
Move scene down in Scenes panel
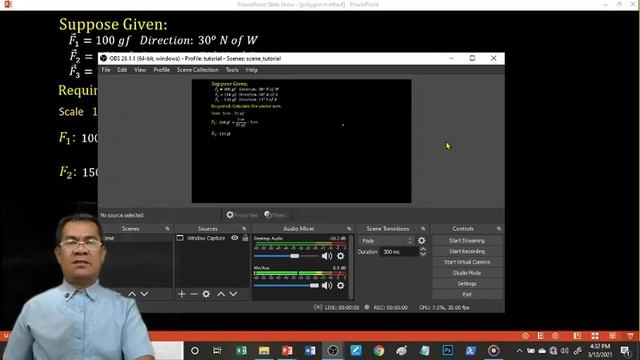(x=144, y=294)
